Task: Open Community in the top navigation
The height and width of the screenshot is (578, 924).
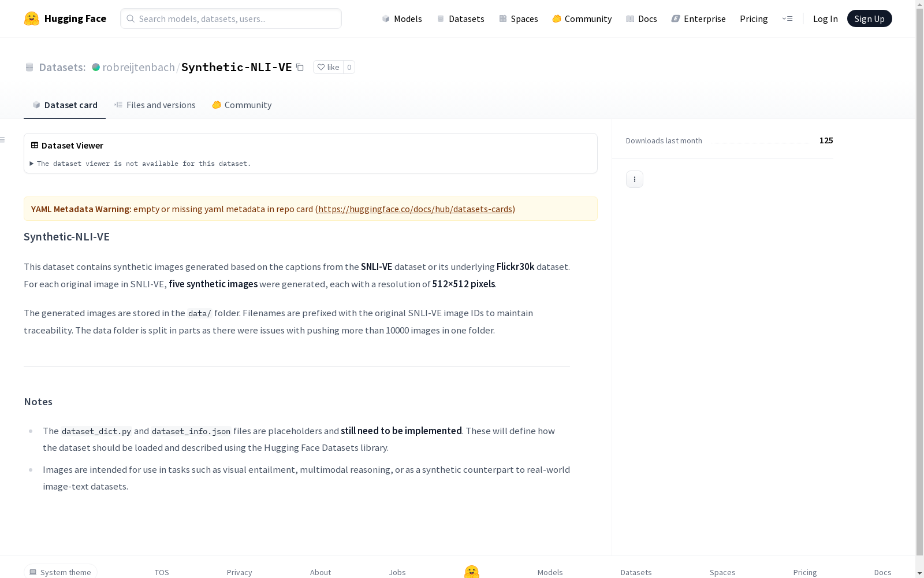Action: (582, 18)
